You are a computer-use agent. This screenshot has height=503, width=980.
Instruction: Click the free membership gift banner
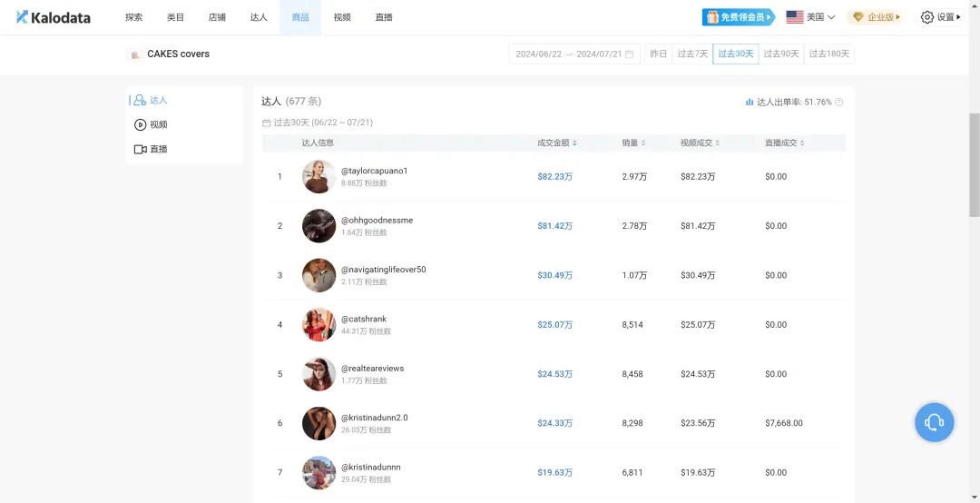738,17
